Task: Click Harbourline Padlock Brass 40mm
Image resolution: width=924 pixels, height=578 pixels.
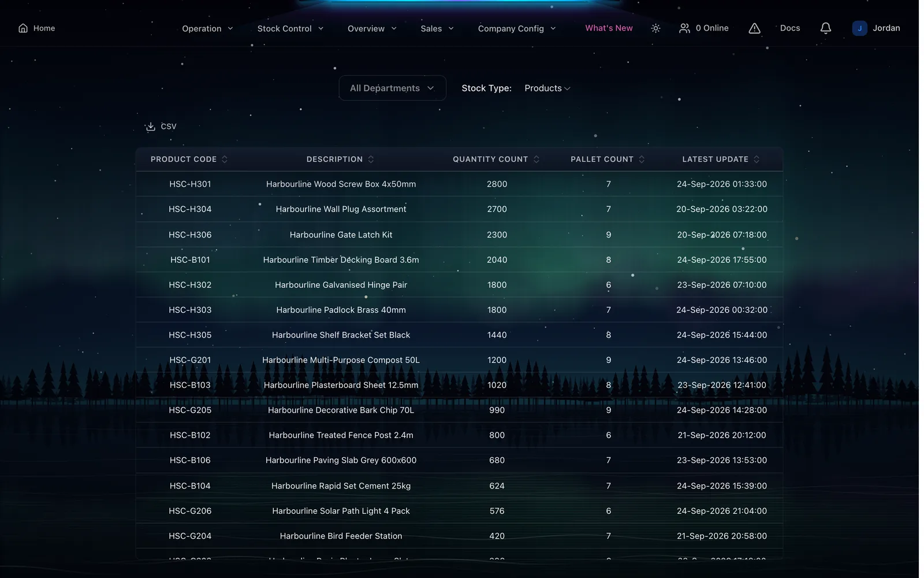Action: tap(341, 310)
